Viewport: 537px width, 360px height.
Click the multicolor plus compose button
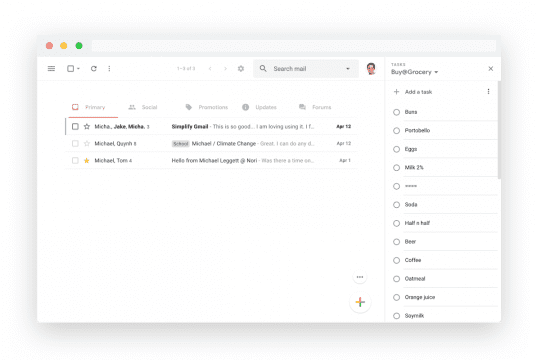pyautogui.click(x=360, y=302)
